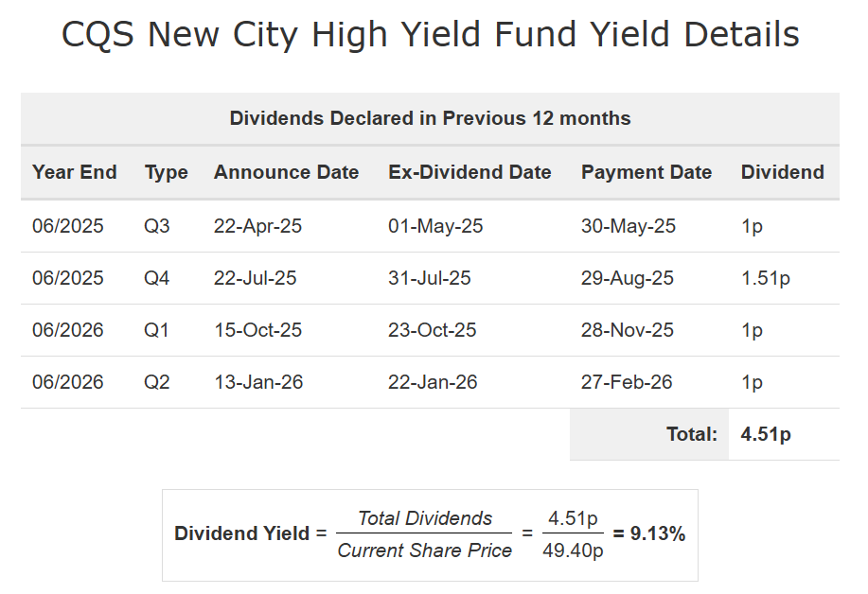Click the 28-Nov-25 payment date cell

pos(628,331)
